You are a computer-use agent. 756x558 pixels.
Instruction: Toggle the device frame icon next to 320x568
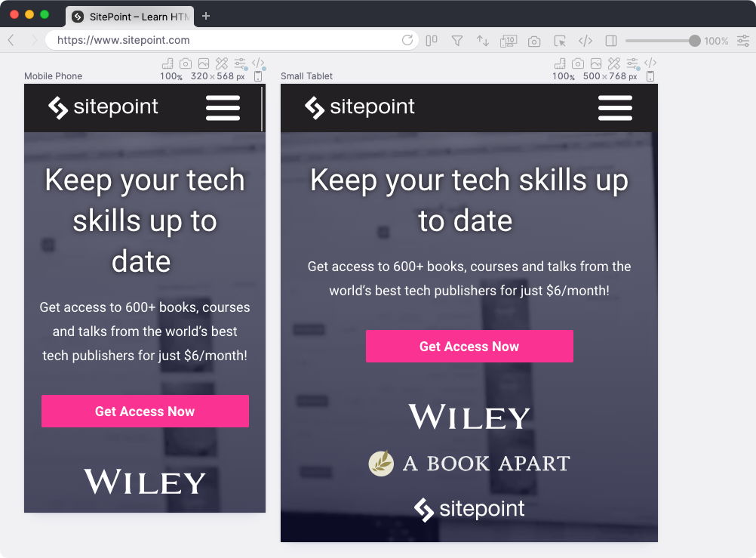click(x=259, y=75)
